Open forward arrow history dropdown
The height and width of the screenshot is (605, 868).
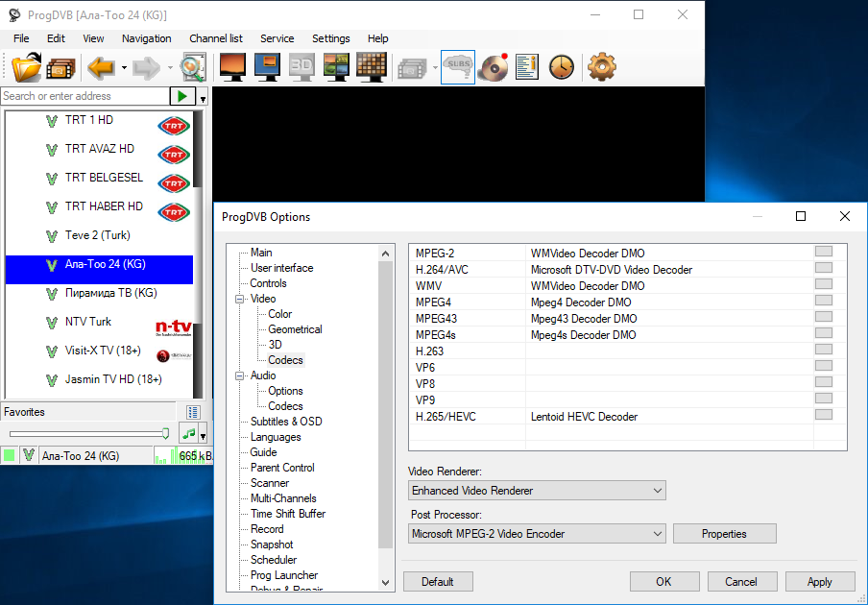point(170,68)
